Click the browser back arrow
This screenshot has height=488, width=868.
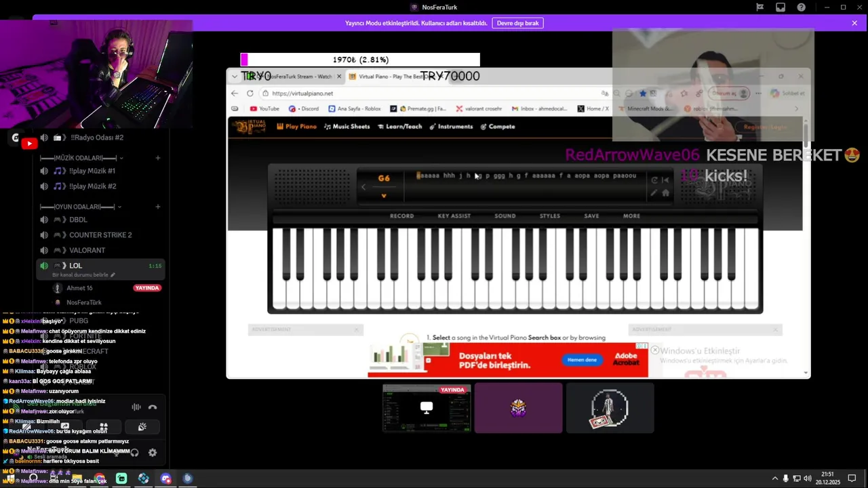click(235, 94)
